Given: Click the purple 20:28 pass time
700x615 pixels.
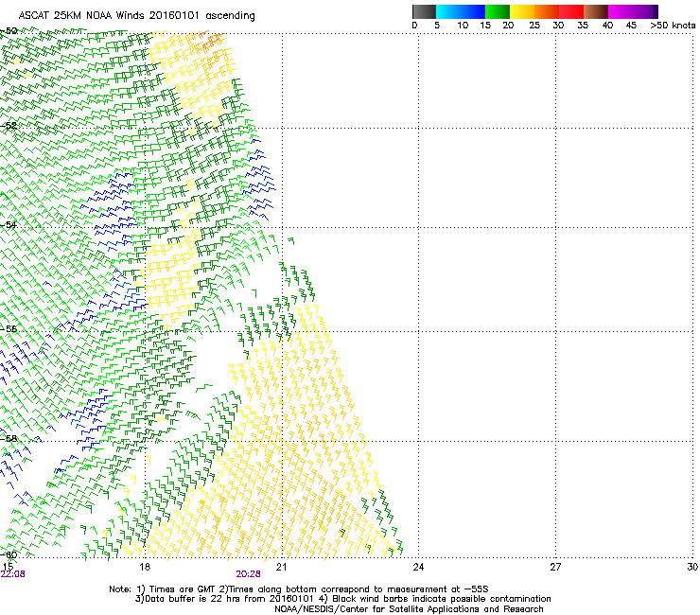Looking at the screenshot, I should [x=248, y=574].
